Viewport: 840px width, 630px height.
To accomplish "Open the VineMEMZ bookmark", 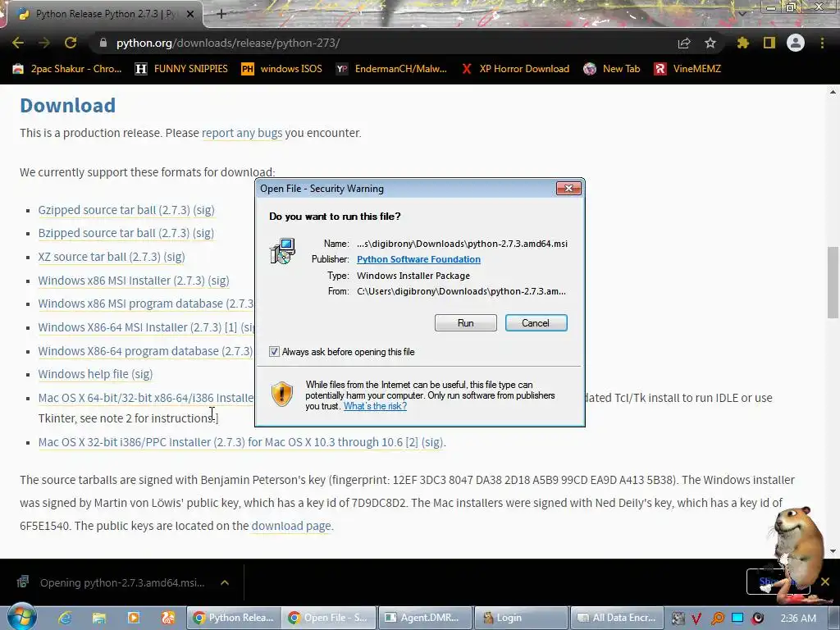I will (687, 69).
